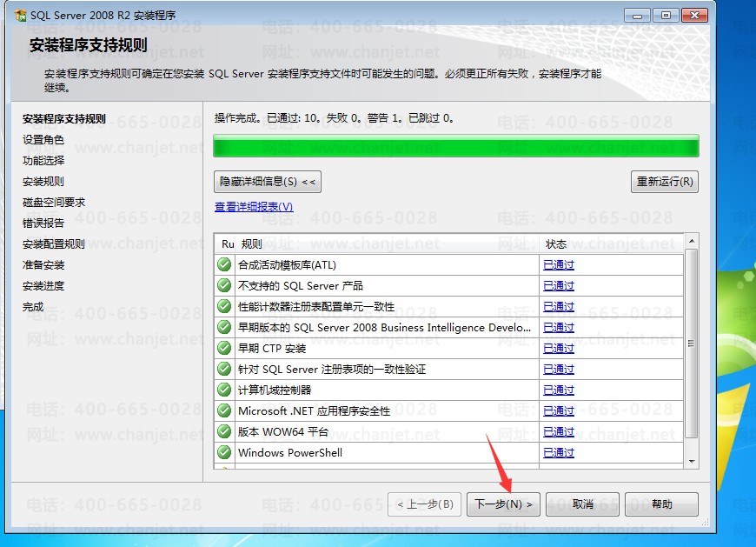Select the 准备安装 step in sidebar
Screen dimensions: 756x547
(x=43, y=265)
